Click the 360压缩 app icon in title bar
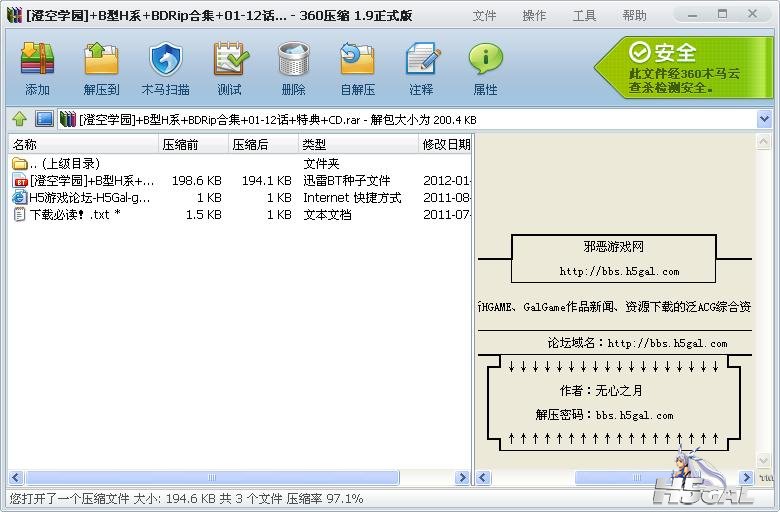Viewport: 780px width, 512px height. click(x=15, y=15)
